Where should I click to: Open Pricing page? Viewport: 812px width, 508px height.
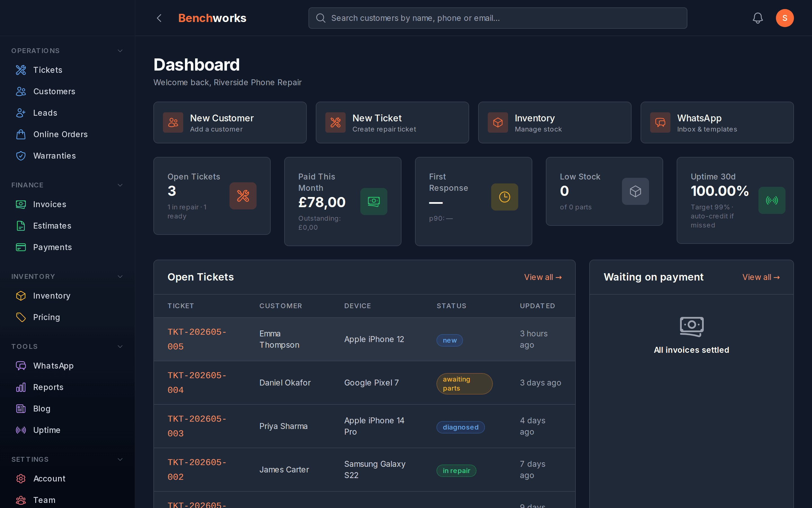point(67,317)
